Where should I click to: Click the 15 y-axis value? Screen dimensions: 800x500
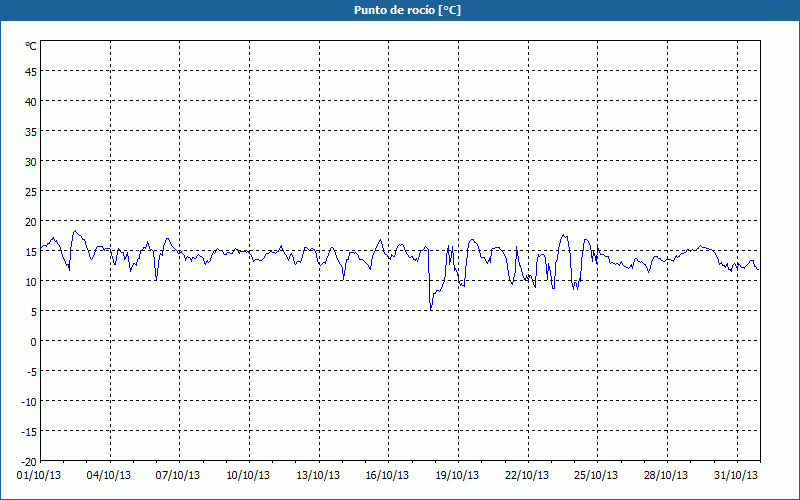[31, 252]
